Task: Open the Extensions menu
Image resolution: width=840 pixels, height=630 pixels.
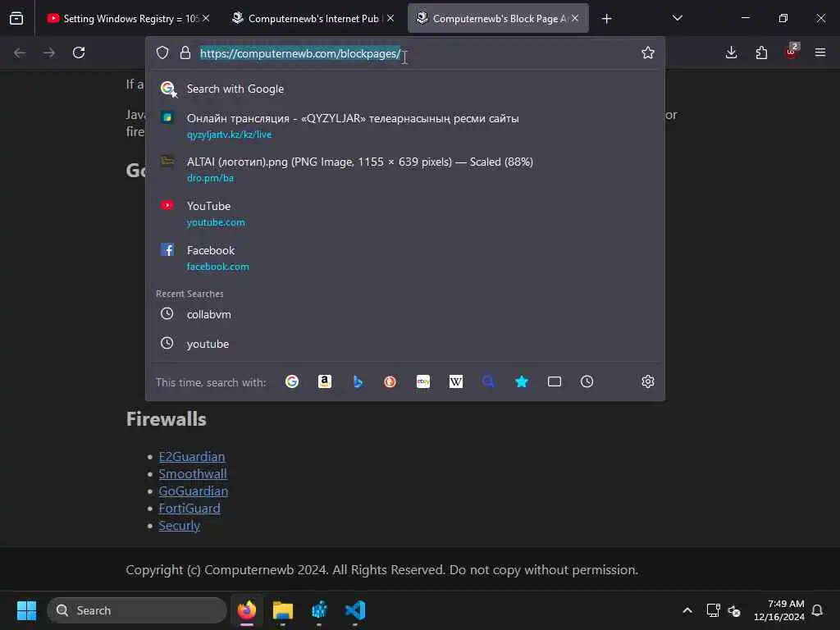Action: [761, 52]
